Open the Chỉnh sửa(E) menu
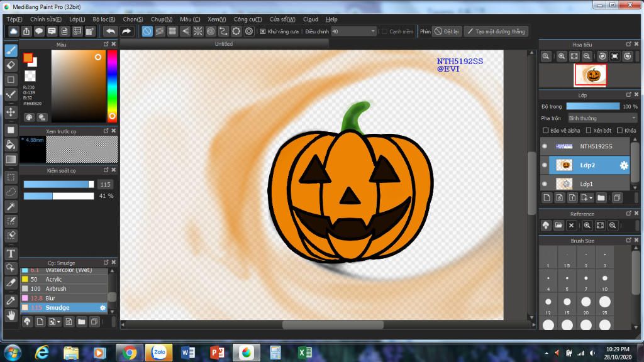644x362 pixels. click(x=45, y=19)
